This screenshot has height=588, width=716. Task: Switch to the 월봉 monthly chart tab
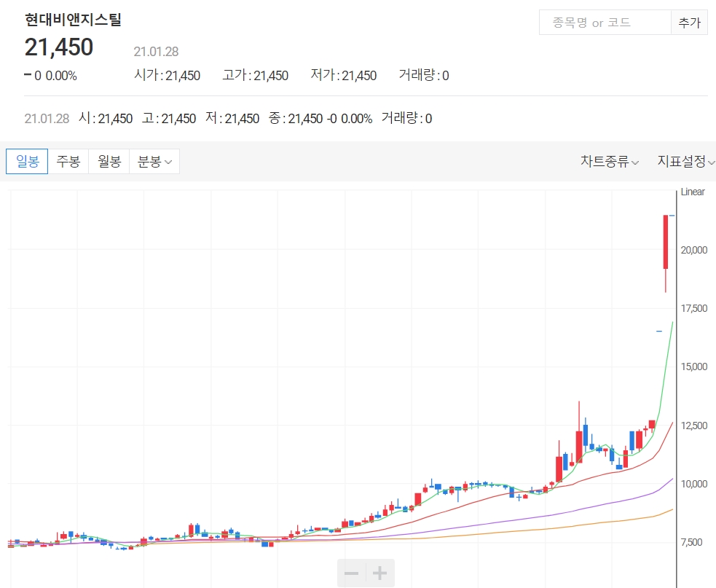click(x=109, y=161)
